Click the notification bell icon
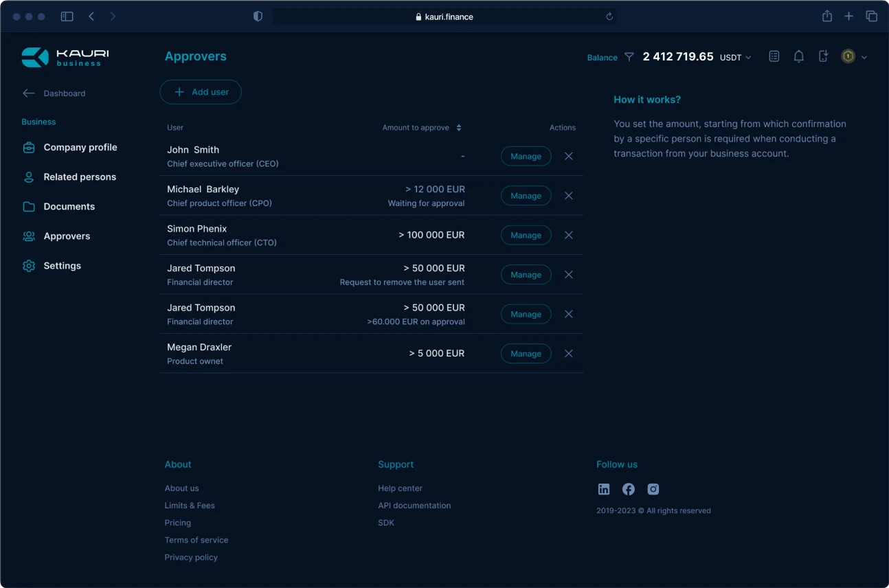Viewport: 889px width, 588px height. (798, 57)
